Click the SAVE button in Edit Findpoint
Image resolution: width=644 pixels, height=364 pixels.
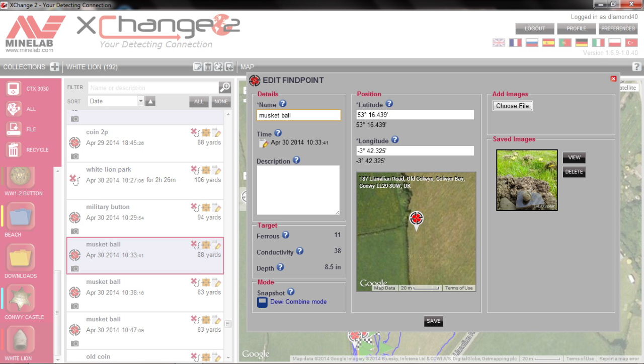pyautogui.click(x=433, y=321)
